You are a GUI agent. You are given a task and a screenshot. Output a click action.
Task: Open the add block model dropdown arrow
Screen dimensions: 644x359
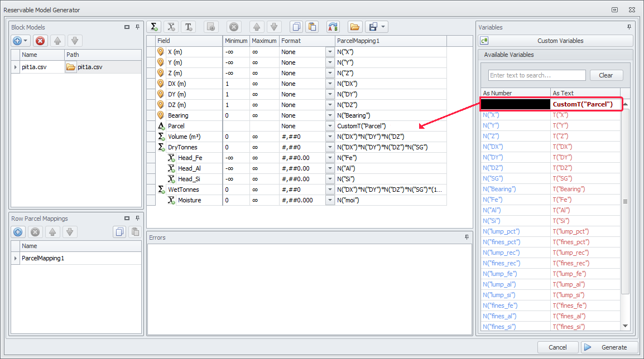point(26,41)
